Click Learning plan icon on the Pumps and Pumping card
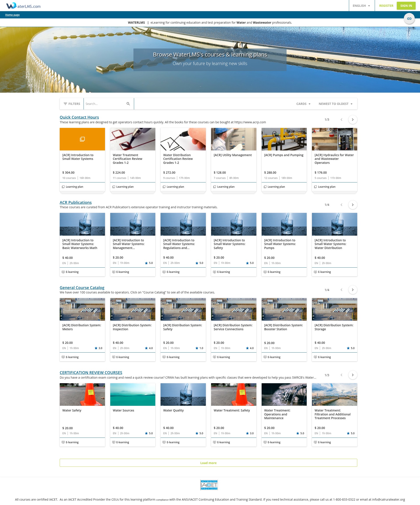Screen dimensions: 420x505 tap(265, 187)
